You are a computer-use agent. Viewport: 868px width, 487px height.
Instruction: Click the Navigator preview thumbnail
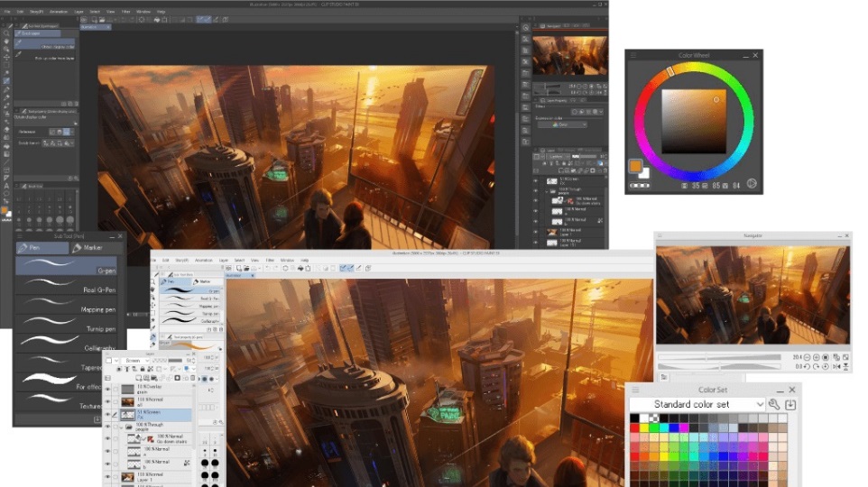click(x=753, y=294)
